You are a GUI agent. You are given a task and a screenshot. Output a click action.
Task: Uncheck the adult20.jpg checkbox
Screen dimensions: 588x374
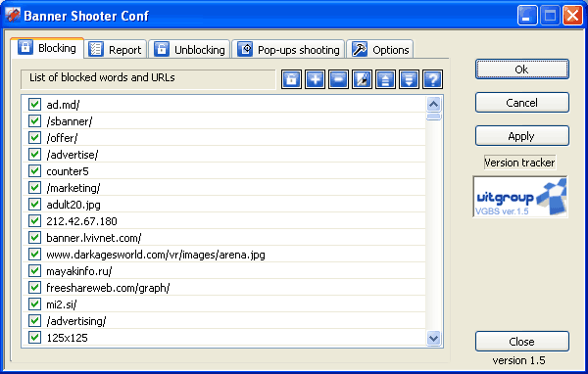point(34,205)
